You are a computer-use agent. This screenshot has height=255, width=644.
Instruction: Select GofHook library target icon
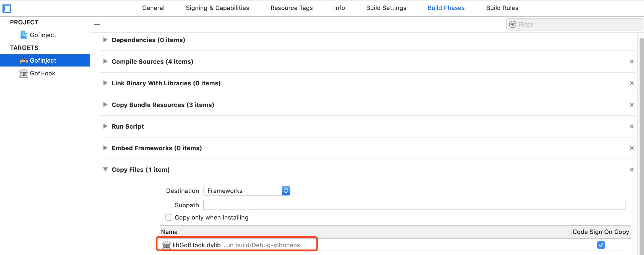pos(24,73)
